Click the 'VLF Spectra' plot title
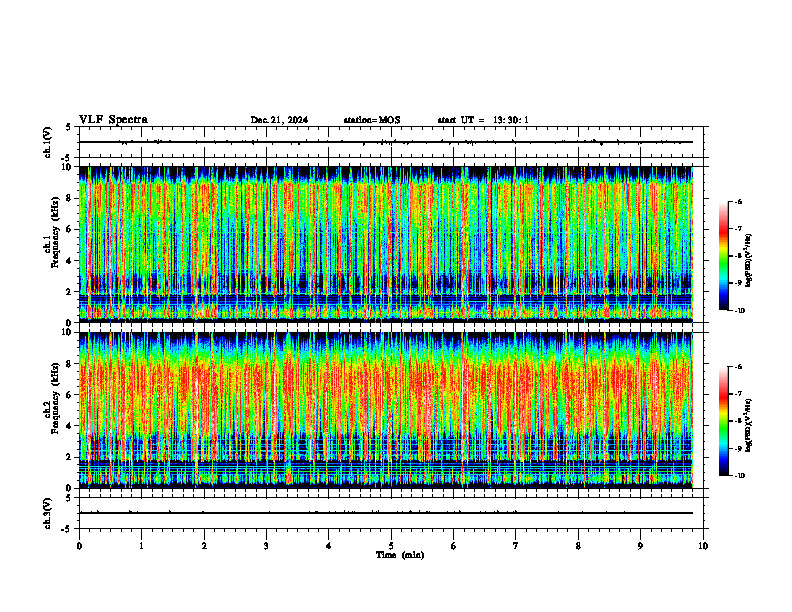The width and height of the screenshot is (792, 612). pyautogui.click(x=113, y=120)
